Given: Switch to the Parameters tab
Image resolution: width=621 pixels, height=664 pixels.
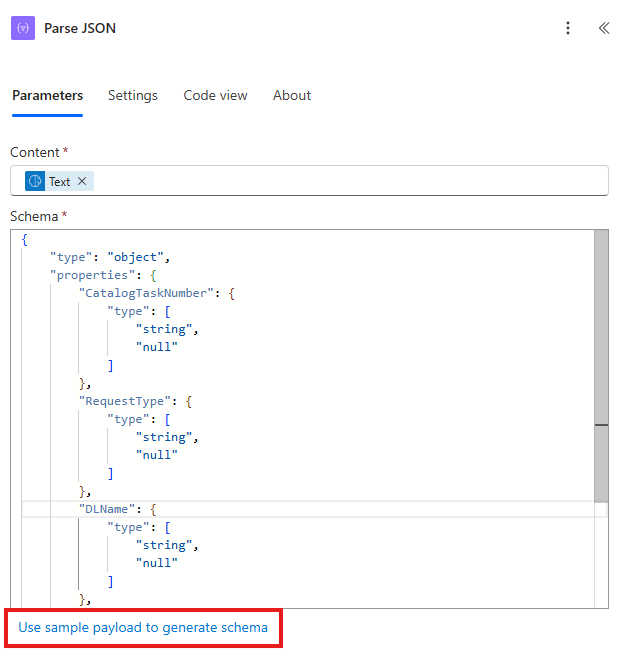Looking at the screenshot, I should point(47,96).
